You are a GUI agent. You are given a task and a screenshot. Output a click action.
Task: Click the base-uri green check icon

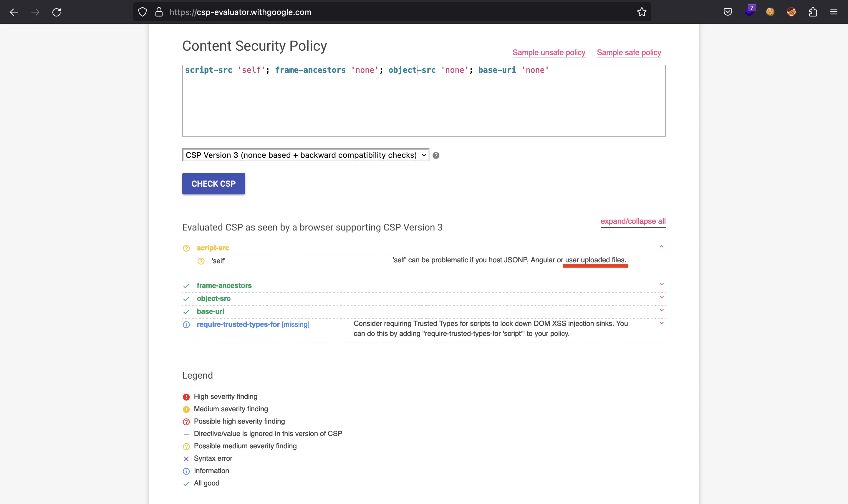pyautogui.click(x=186, y=312)
